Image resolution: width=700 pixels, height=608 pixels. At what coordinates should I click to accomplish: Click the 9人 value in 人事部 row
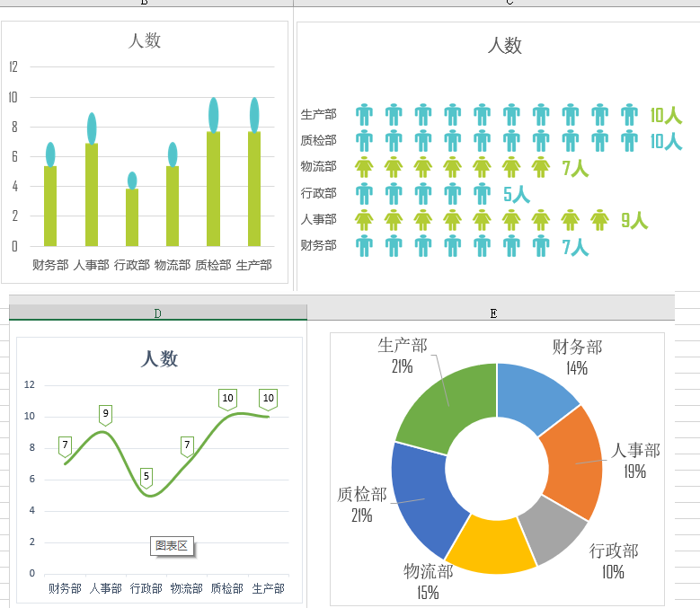click(x=634, y=220)
